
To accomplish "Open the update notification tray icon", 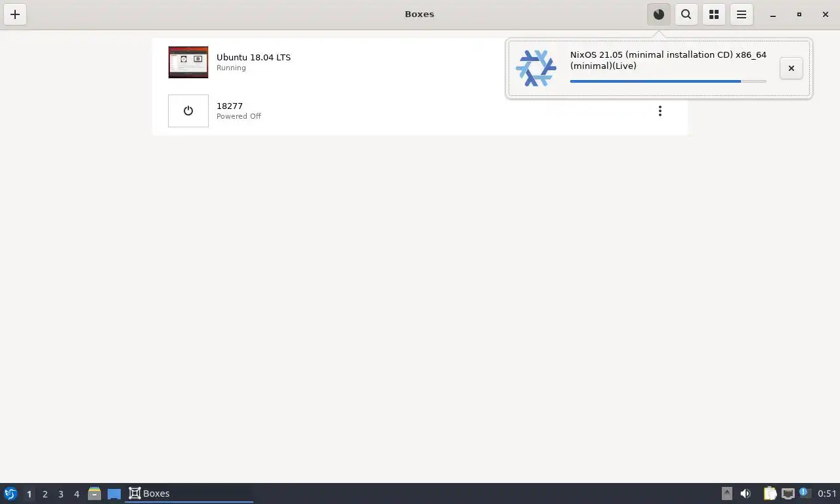I will [x=805, y=493].
